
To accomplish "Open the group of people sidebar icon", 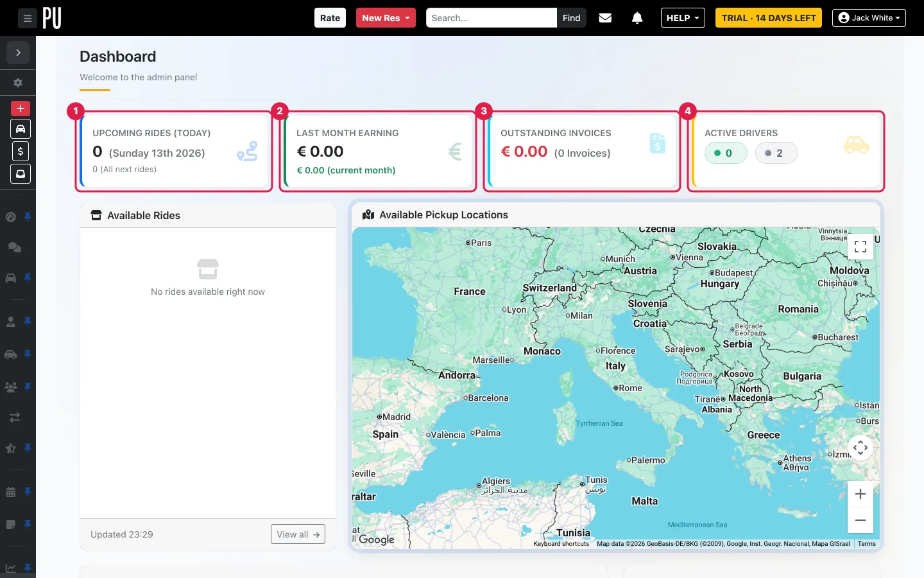I will point(11,387).
